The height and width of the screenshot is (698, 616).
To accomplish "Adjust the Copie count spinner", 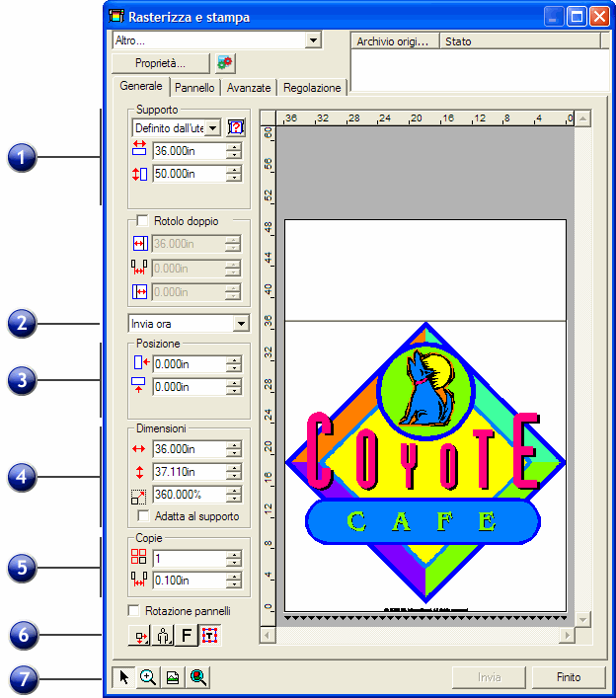I will [234, 558].
